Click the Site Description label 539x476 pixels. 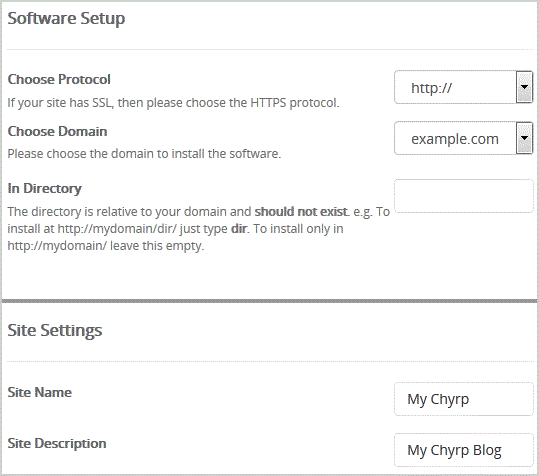(x=57, y=443)
